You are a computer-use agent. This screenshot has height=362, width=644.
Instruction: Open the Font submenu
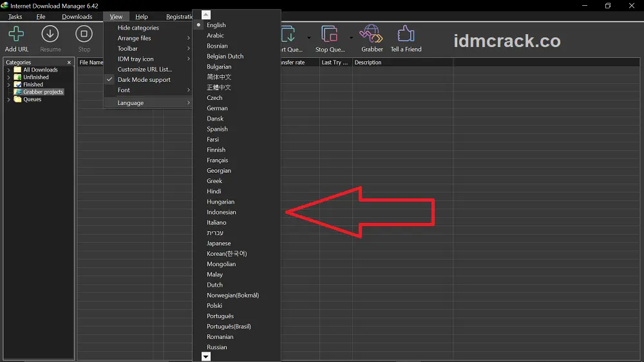coord(148,90)
